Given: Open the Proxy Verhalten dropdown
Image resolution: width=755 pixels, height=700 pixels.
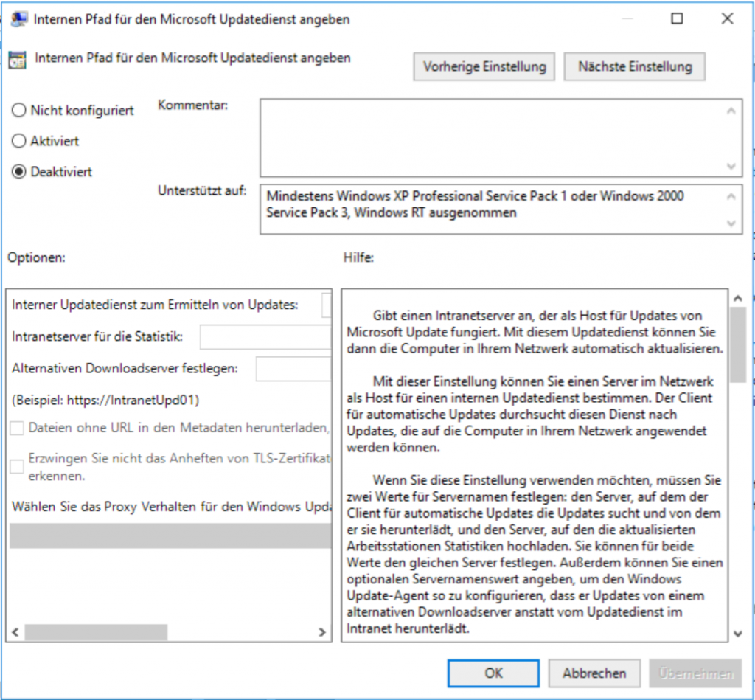Looking at the screenshot, I should coord(170,536).
